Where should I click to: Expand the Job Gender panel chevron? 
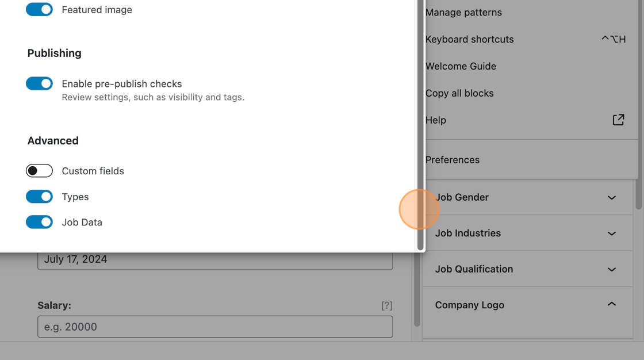[x=612, y=198]
